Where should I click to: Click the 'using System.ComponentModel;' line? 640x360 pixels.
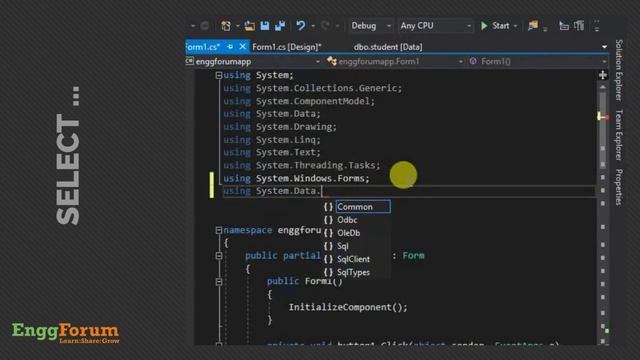(x=299, y=101)
